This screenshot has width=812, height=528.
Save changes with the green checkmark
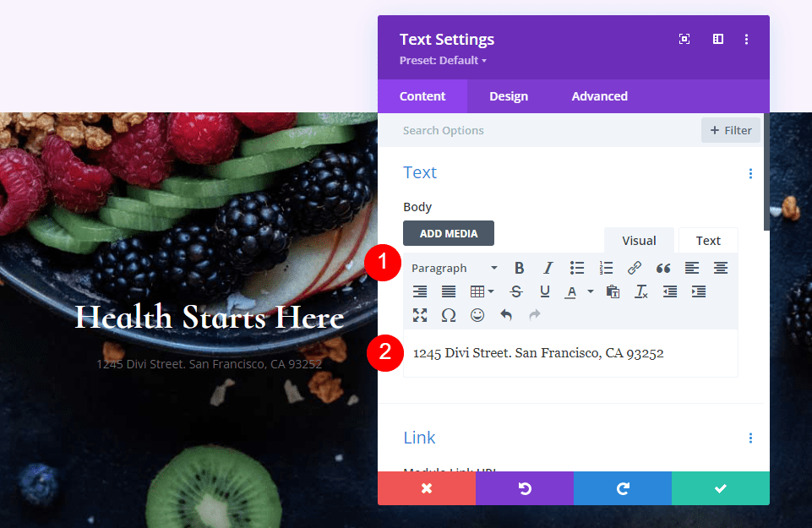click(x=720, y=488)
